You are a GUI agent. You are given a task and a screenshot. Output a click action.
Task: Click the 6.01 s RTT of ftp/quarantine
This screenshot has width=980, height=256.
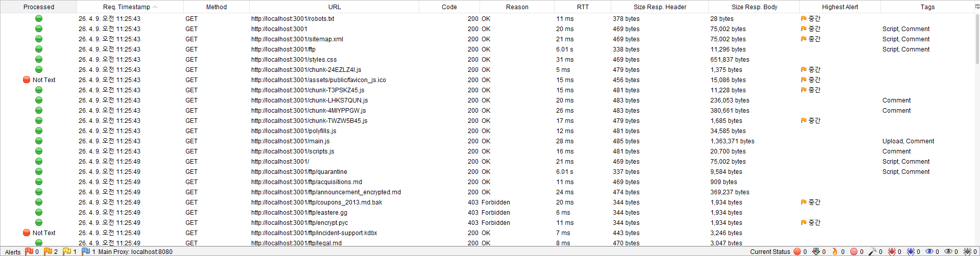565,171
